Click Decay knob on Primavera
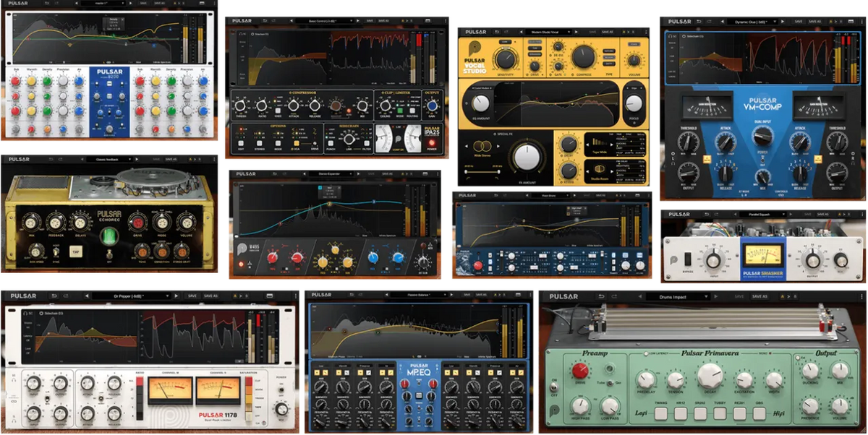The image size is (868, 435). pos(709,376)
